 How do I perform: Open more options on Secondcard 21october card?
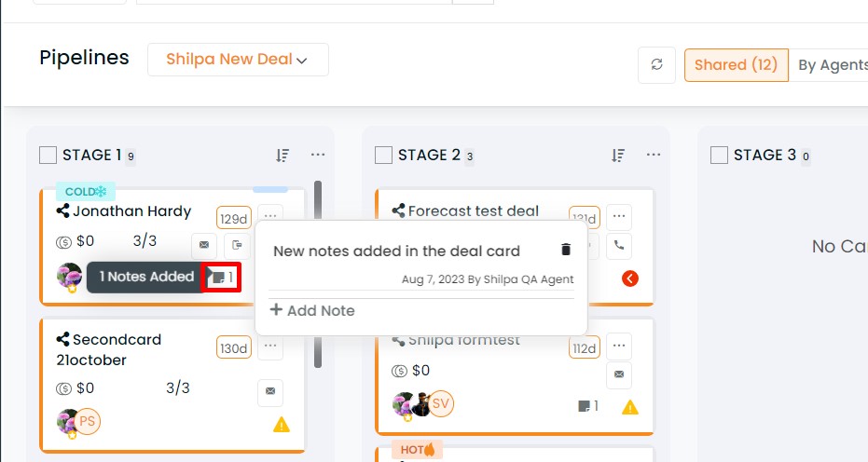[270, 346]
